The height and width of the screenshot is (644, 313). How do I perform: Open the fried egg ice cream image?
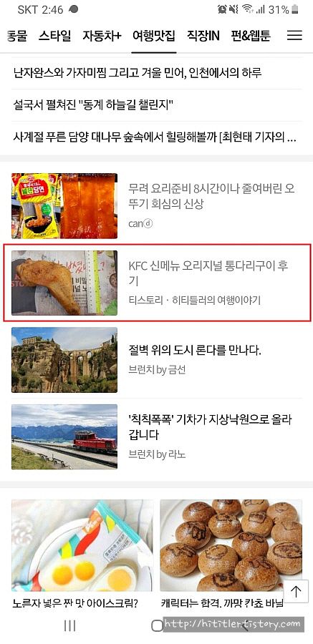click(82, 545)
